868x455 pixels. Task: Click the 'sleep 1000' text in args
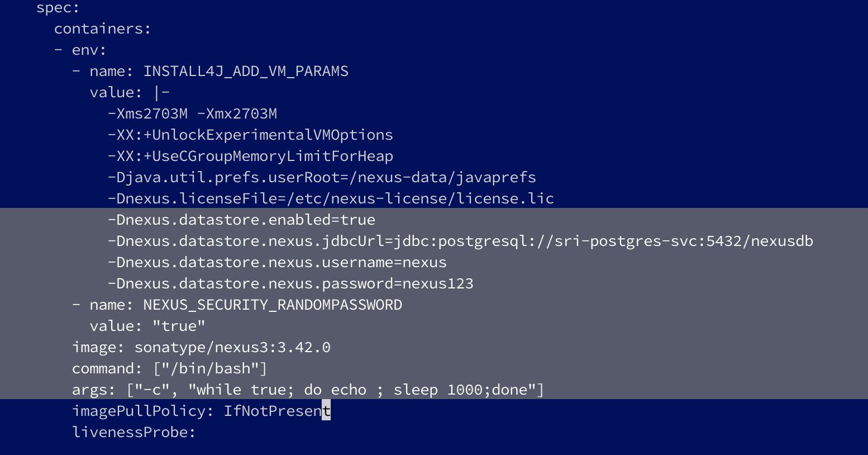[x=437, y=390]
